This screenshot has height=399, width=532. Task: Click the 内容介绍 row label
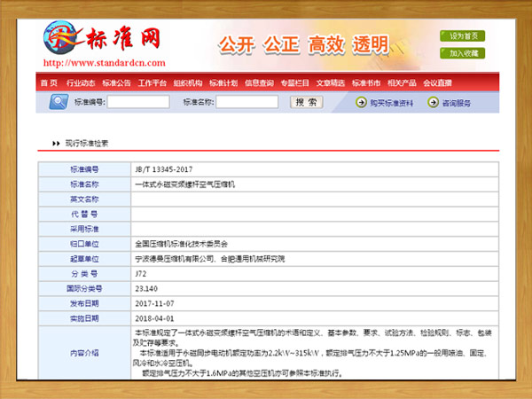pos(84,353)
